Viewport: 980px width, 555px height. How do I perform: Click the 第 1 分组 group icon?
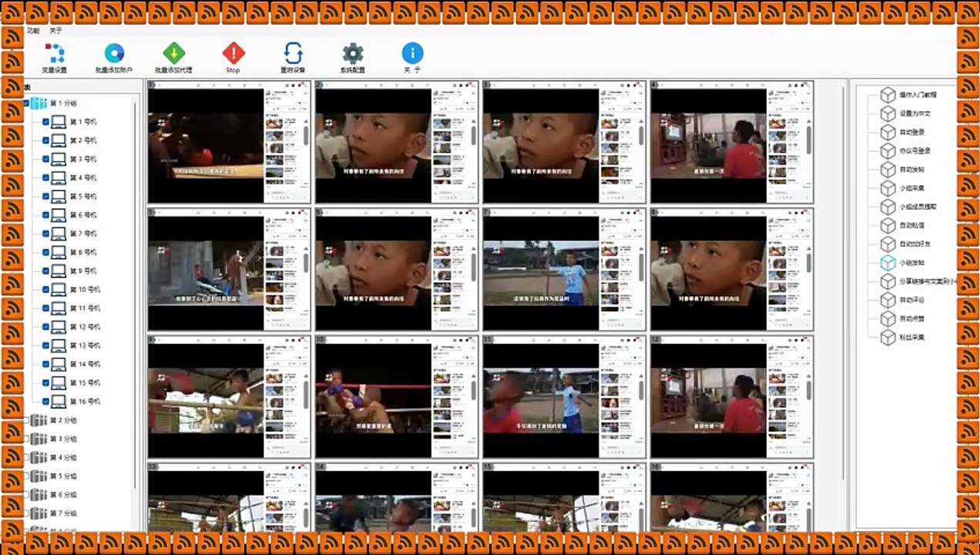point(39,103)
